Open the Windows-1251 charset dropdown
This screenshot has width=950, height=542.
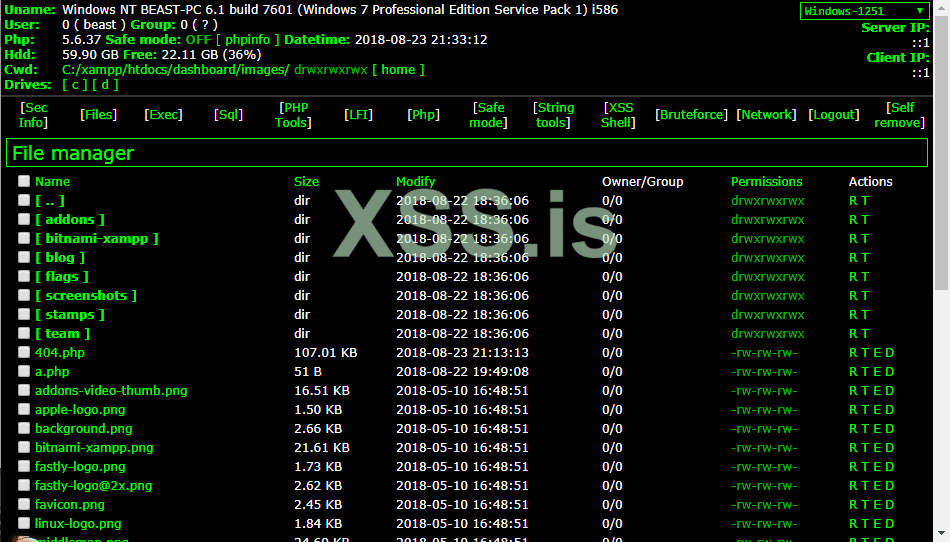click(863, 11)
